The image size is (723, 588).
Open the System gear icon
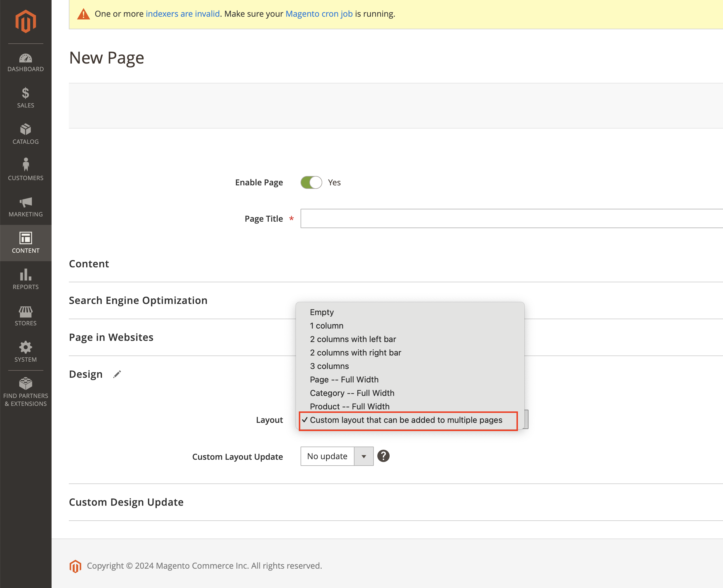25,348
